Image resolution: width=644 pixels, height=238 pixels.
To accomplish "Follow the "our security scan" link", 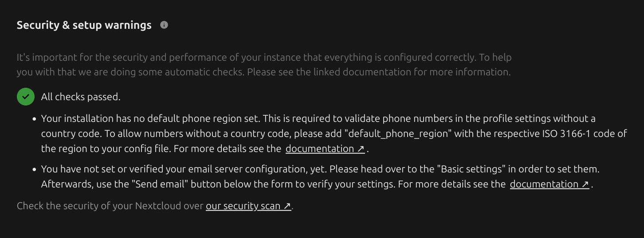I will click(x=248, y=206).
